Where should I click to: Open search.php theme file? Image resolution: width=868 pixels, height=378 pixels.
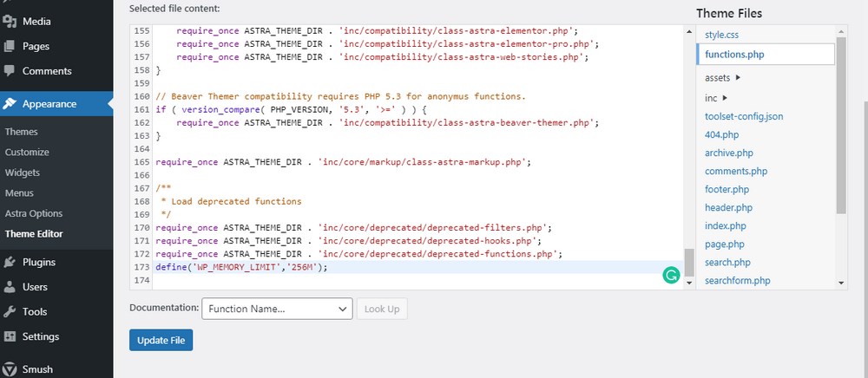(x=727, y=263)
